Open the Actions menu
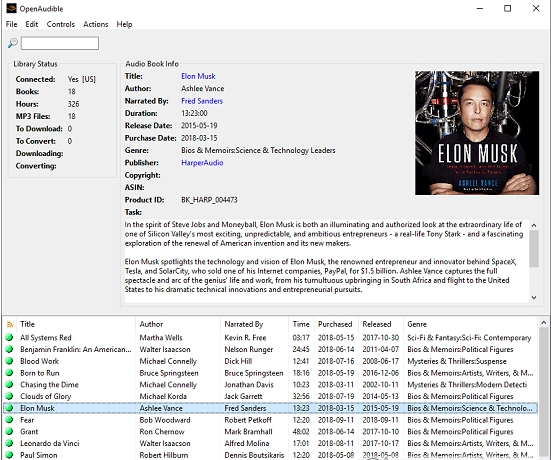The width and height of the screenshot is (551, 460). (96, 24)
